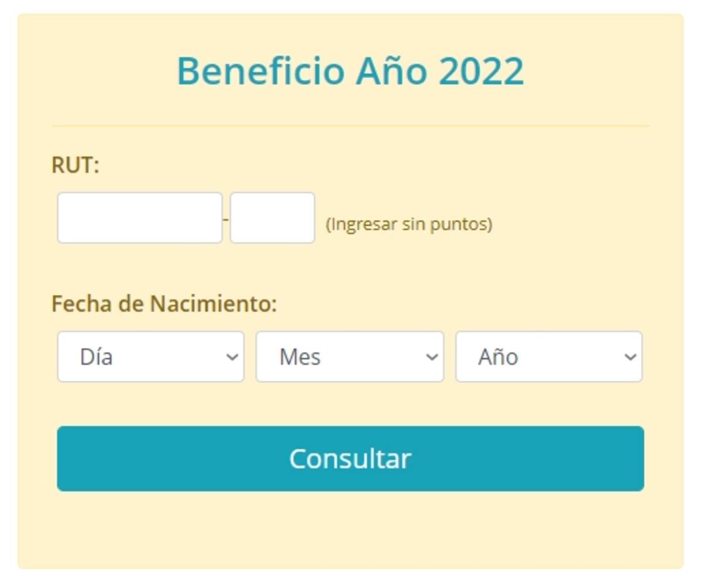The width and height of the screenshot is (704, 588).
Task: Click the "Beneficio Año 2022" heading
Action: 350,72
